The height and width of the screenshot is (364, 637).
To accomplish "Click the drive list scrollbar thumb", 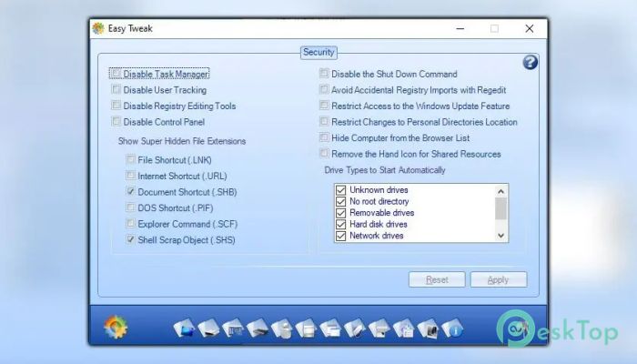I will coord(500,208).
